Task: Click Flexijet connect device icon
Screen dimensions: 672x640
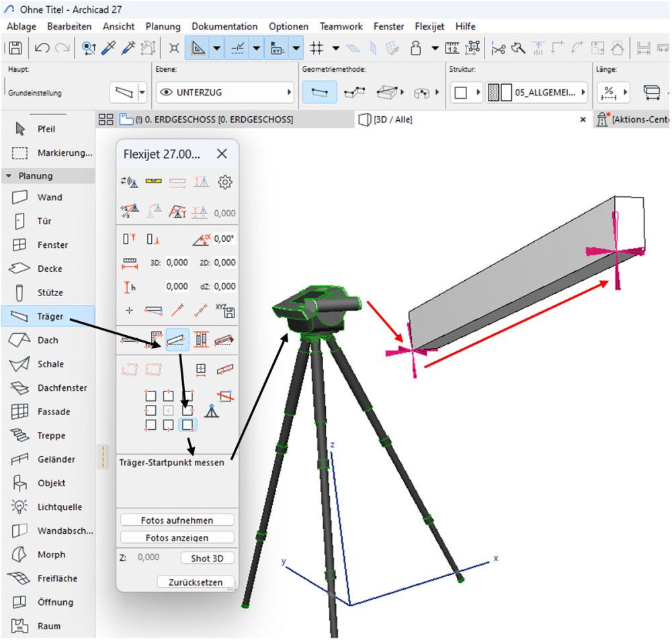Action: pos(130,182)
